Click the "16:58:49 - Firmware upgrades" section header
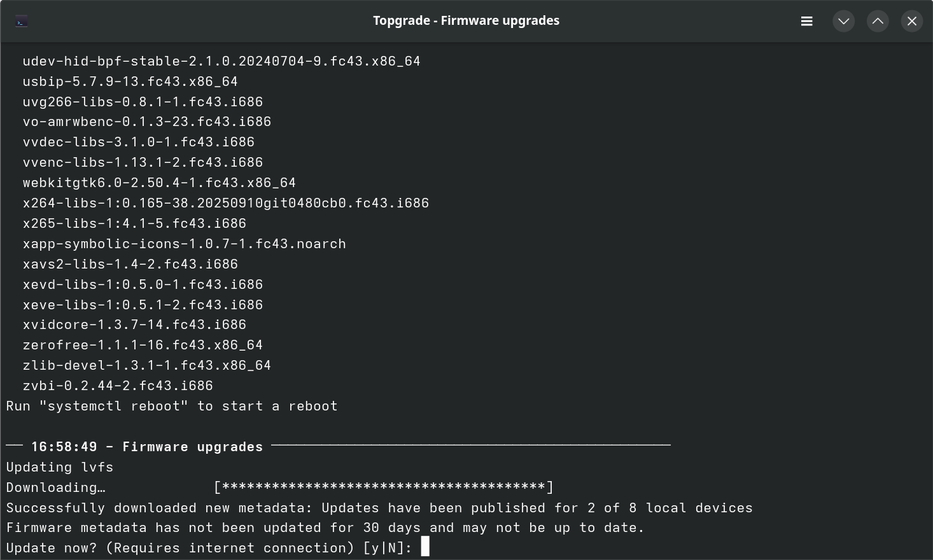 click(x=147, y=447)
